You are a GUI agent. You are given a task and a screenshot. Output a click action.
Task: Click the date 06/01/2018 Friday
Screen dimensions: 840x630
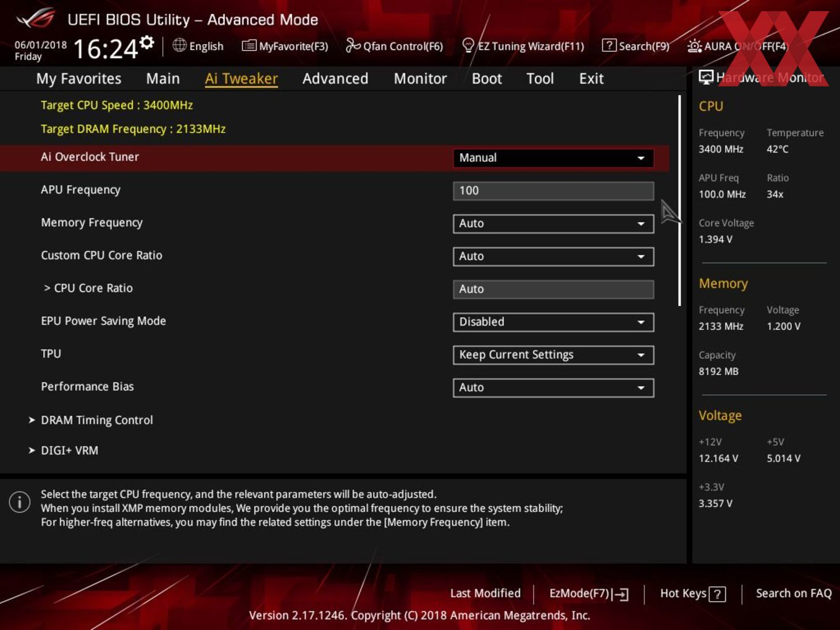pos(41,51)
